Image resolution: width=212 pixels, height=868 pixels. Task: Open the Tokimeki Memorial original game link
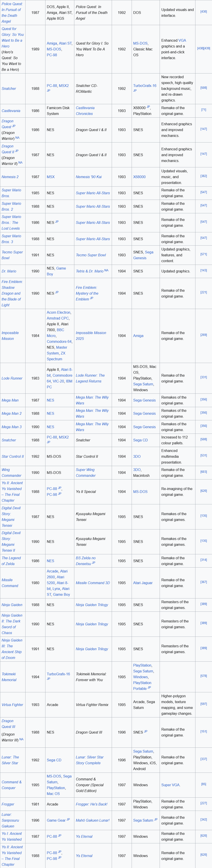click(x=9, y=677)
